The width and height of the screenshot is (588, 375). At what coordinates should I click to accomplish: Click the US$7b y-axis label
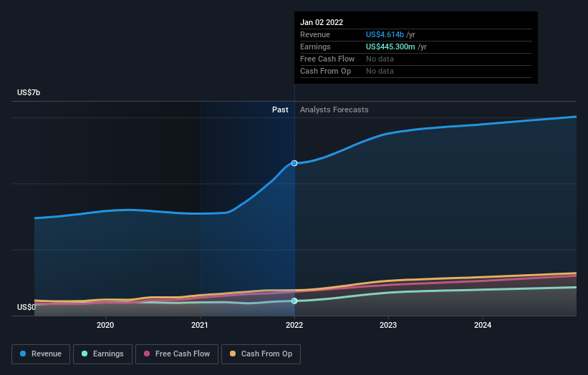click(x=29, y=92)
